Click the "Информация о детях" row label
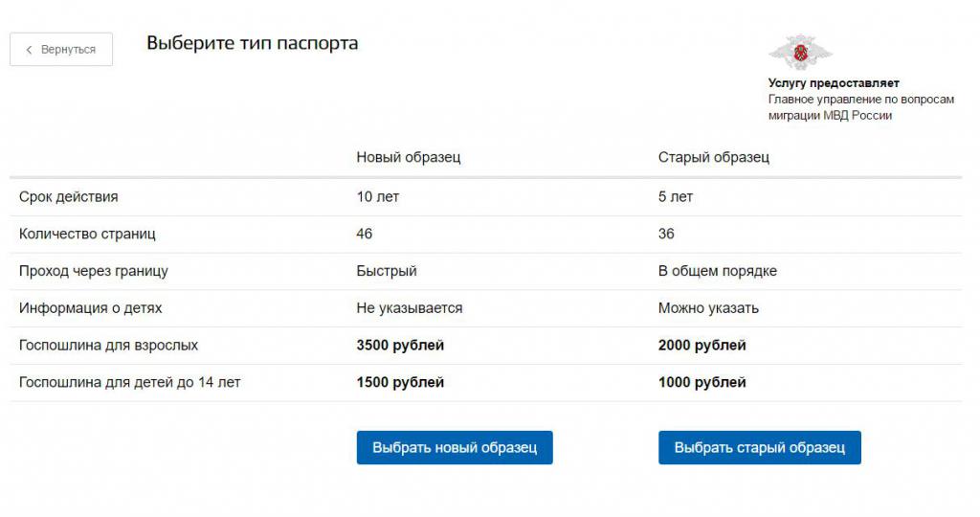This screenshot has height=517, width=980. 91,308
